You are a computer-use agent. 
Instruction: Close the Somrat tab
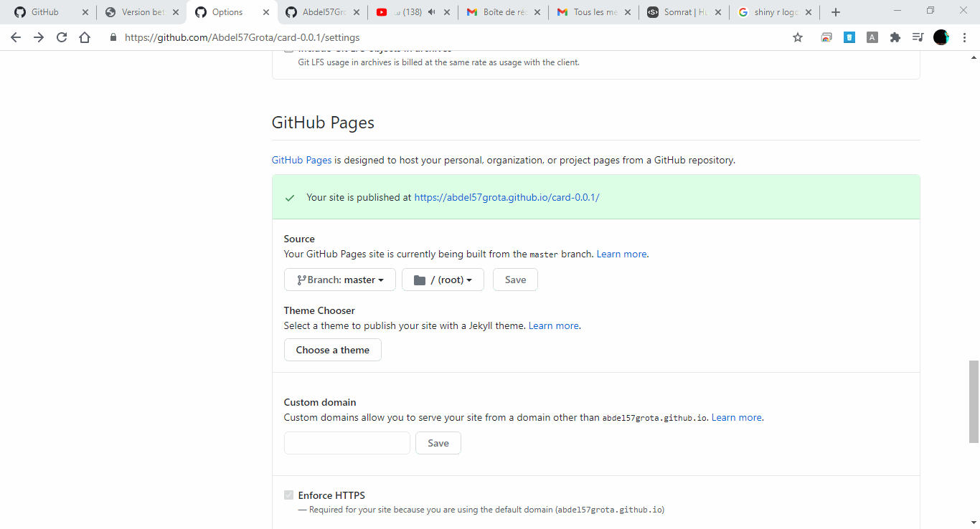(718, 12)
